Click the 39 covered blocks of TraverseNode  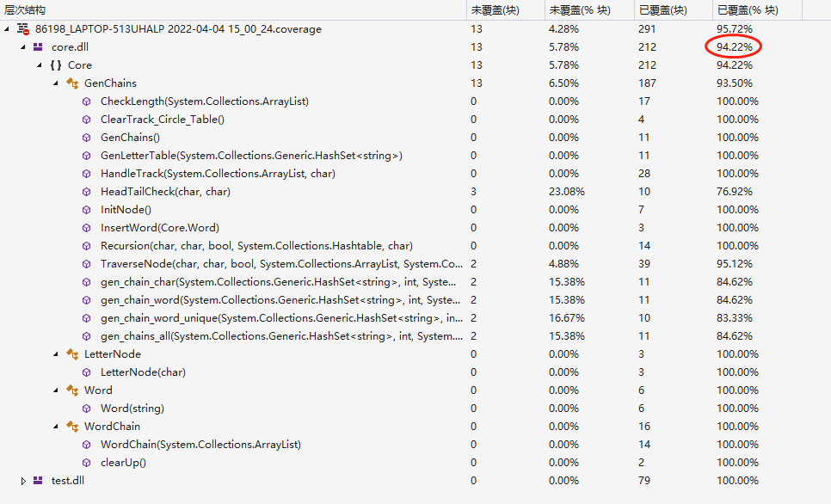pyautogui.click(x=644, y=263)
